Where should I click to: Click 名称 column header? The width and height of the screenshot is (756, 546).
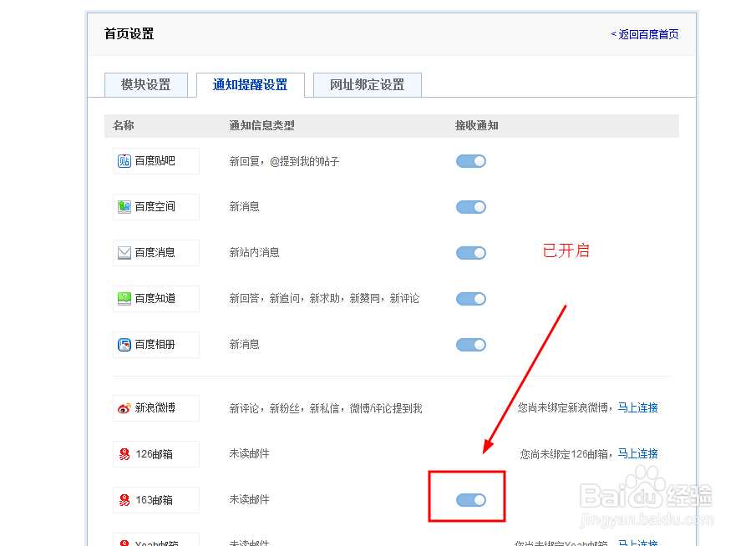[x=124, y=126]
